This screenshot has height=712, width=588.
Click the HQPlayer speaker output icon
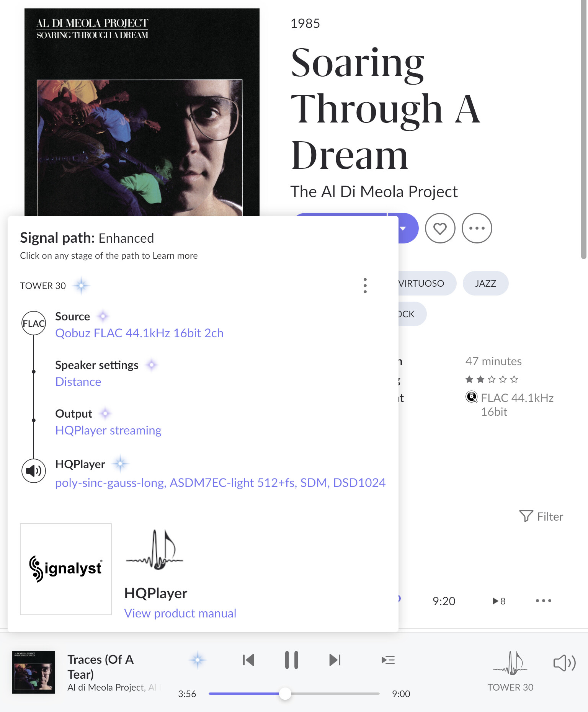34,471
